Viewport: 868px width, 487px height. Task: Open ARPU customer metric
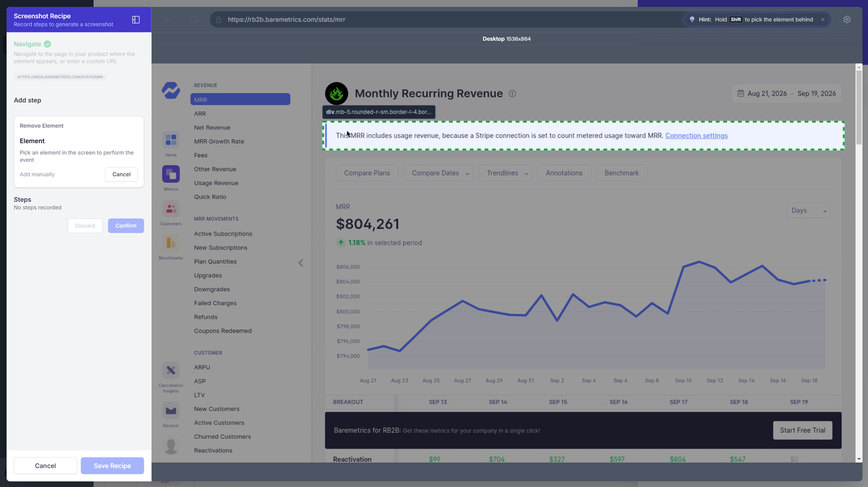click(x=202, y=367)
